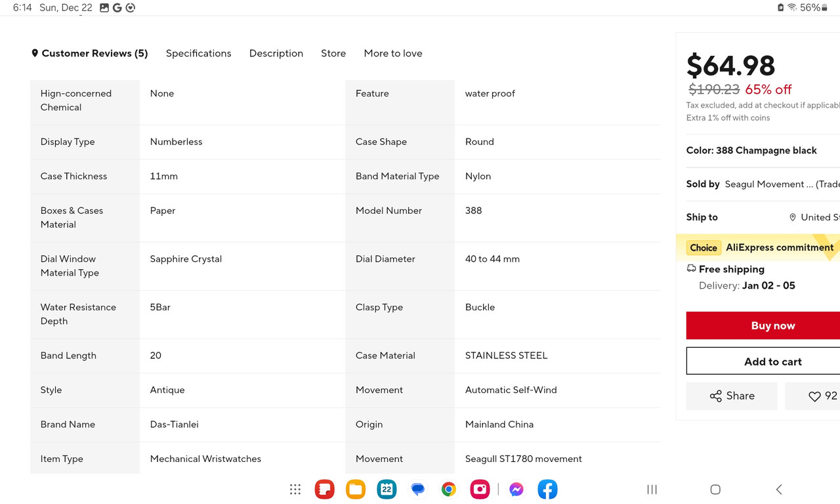Click the Buckle clasp type value
The image size is (840, 504).
coord(480,307)
